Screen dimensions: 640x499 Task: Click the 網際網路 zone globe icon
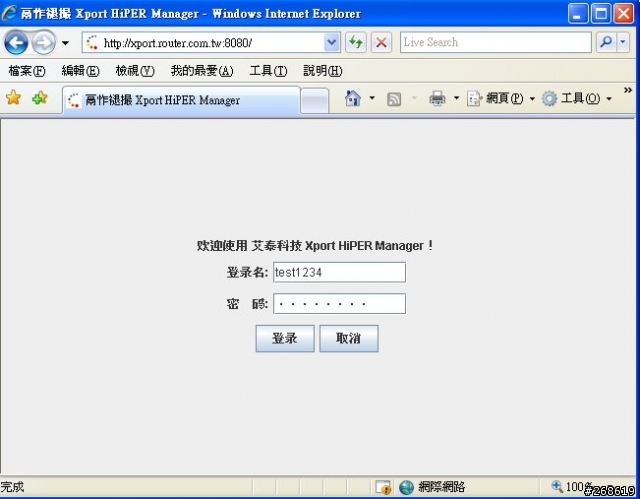pyautogui.click(x=406, y=487)
